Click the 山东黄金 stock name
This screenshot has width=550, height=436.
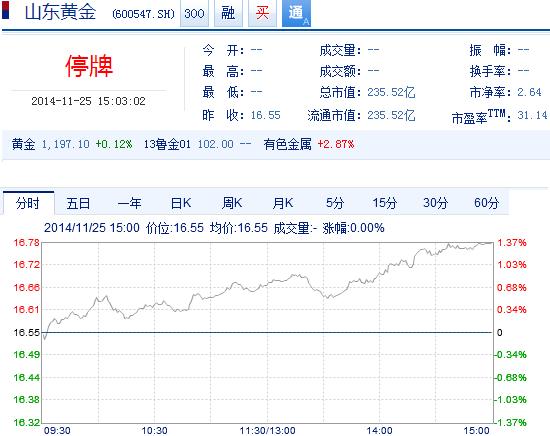click(x=61, y=11)
